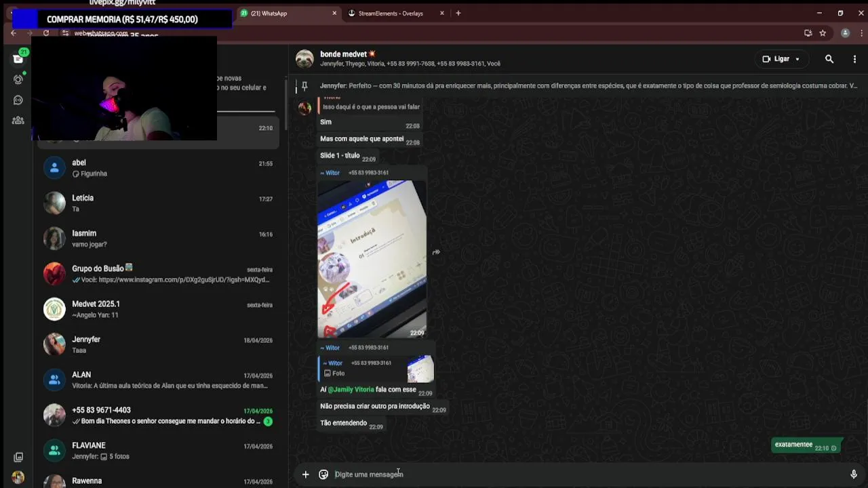Bookmark this page with star icon
The height and width of the screenshot is (488, 868).
(x=823, y=33)
